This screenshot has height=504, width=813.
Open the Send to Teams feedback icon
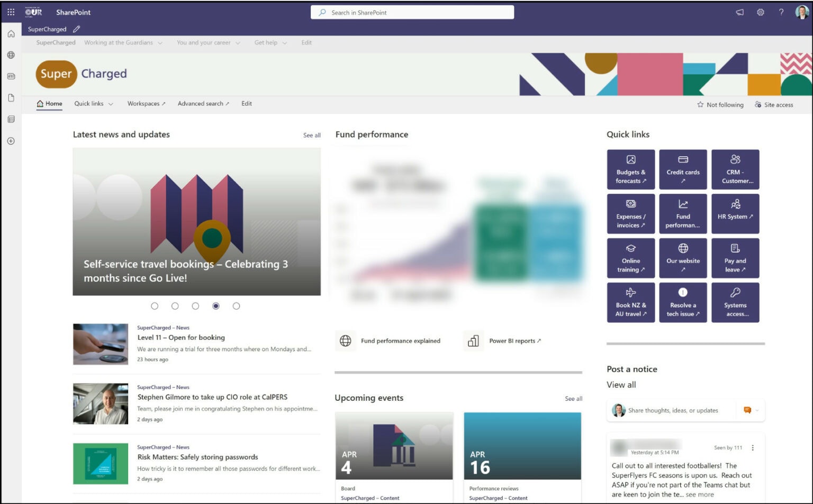point(739,12)
